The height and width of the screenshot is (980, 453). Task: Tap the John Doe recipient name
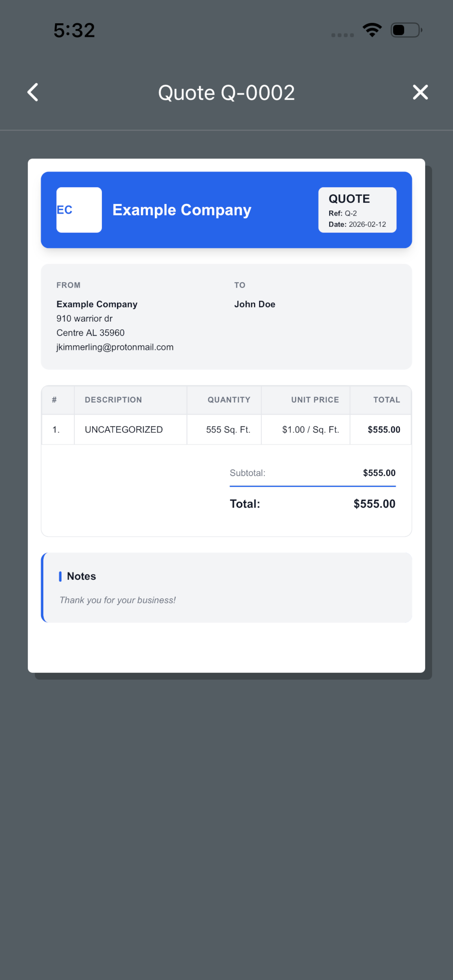[255, 304]
